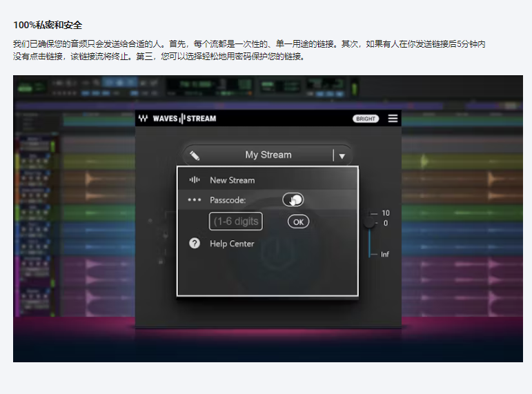Select the My Stream name field
Image resolution: width=532 pixels, height=394 pixels.
click(268, 155)
